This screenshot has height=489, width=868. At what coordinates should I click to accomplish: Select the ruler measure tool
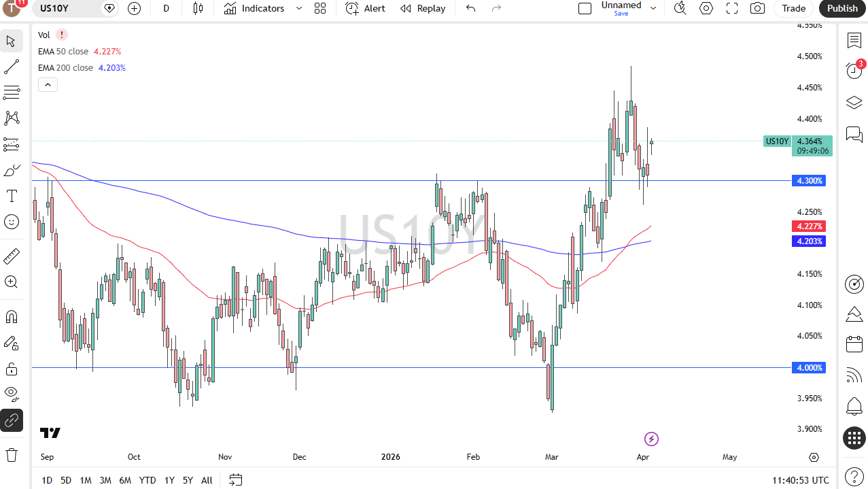tap(12, 256)
